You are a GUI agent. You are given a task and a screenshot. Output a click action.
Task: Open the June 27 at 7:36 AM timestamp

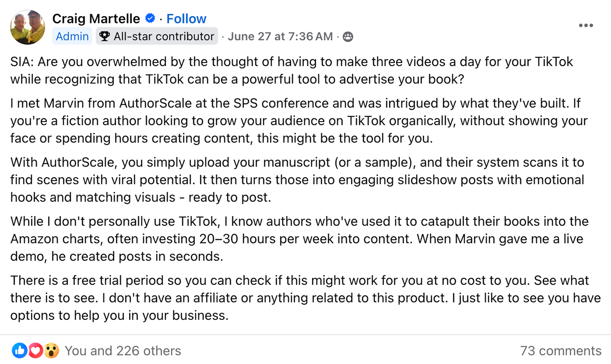pyautogui.click(x=280, y=36)
